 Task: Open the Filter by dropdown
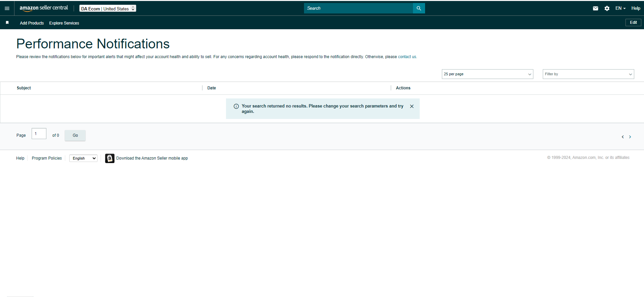click(x=589, y=74)
